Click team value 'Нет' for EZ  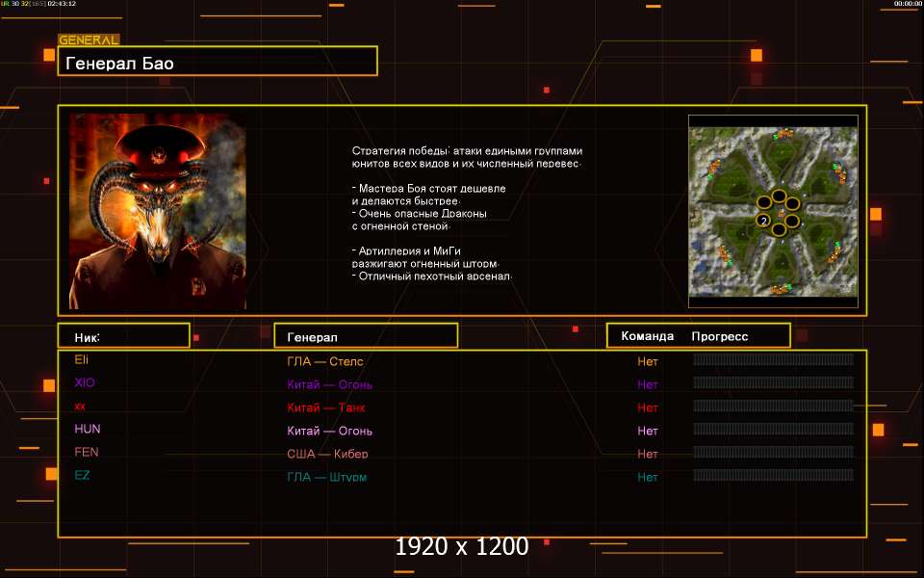coord(647,477)
